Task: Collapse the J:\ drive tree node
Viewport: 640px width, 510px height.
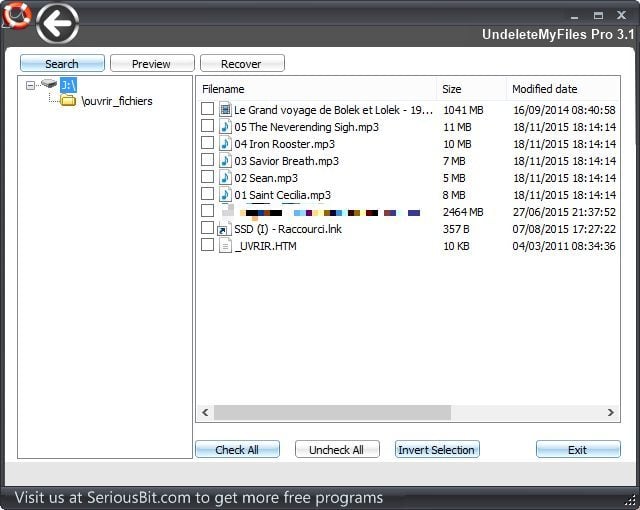Action: 30,85
